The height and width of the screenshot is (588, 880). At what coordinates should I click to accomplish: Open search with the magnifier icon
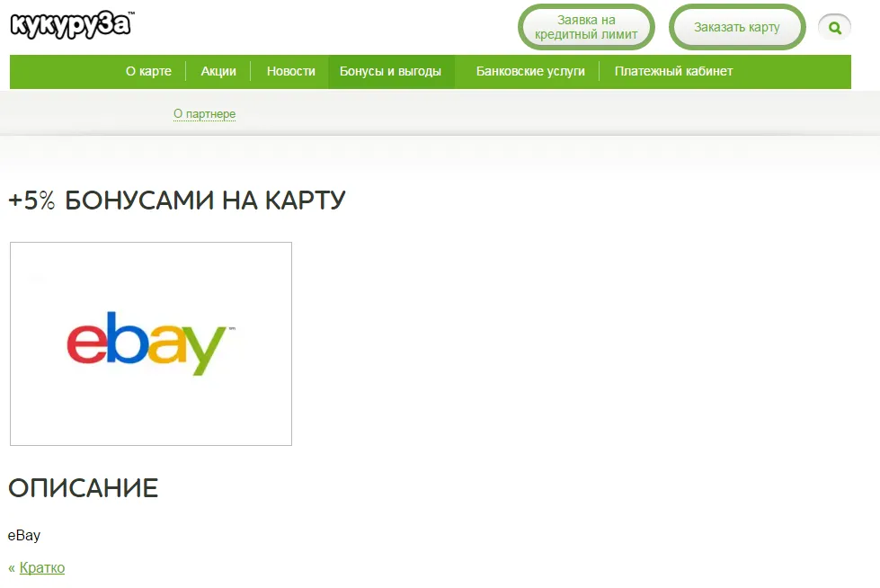pyautogui.click(x=834, y=28)
